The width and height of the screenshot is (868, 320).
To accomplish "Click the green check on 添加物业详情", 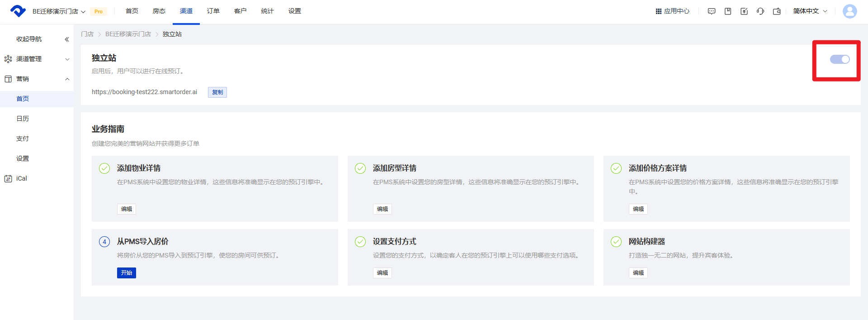I will click(104, 168).
